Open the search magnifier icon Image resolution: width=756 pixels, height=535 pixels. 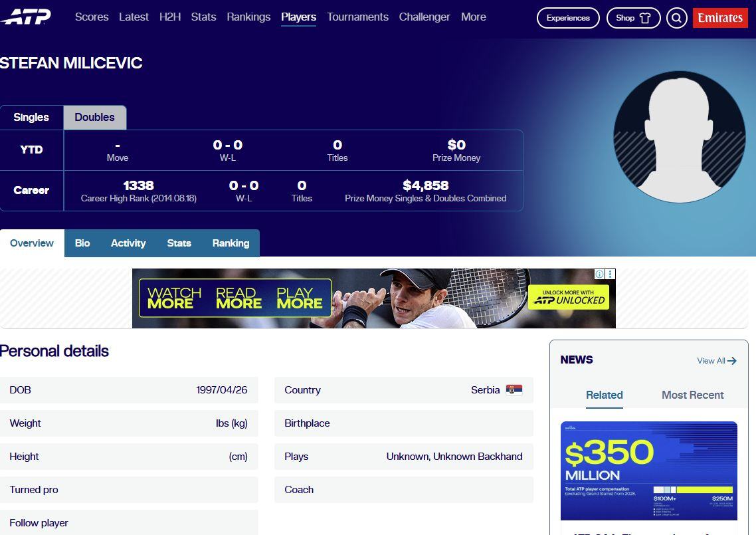point(676,19)
